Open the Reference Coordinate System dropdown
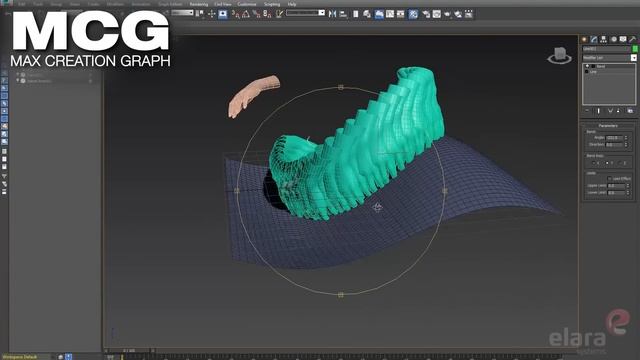 coord(182,13)
